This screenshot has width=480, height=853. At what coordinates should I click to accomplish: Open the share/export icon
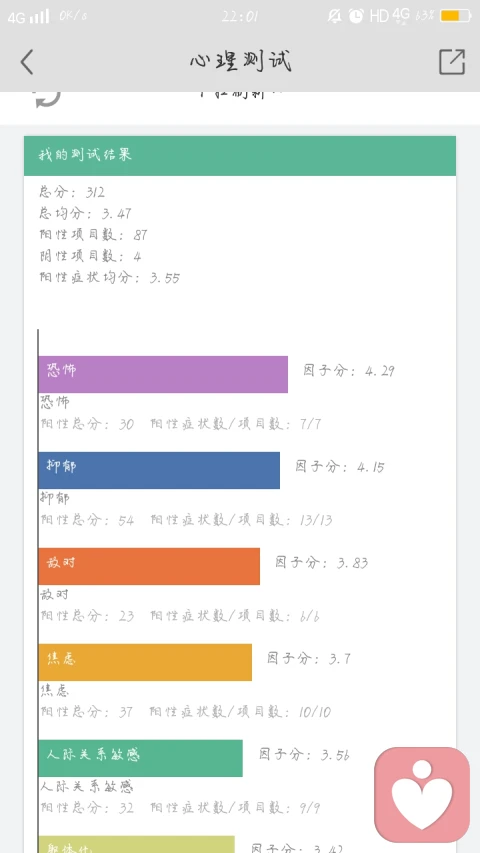pos(452,61)
